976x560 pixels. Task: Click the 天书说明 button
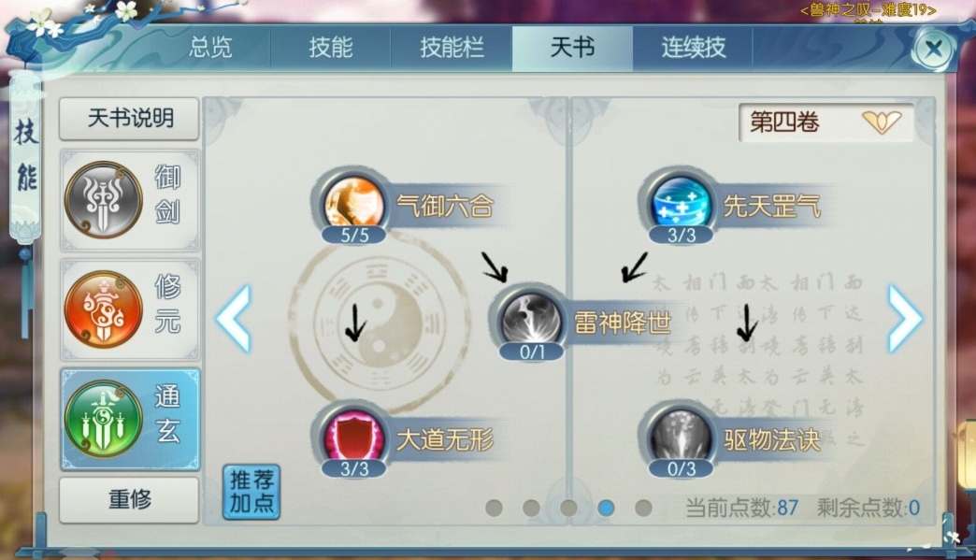click(x=129, y=118)
